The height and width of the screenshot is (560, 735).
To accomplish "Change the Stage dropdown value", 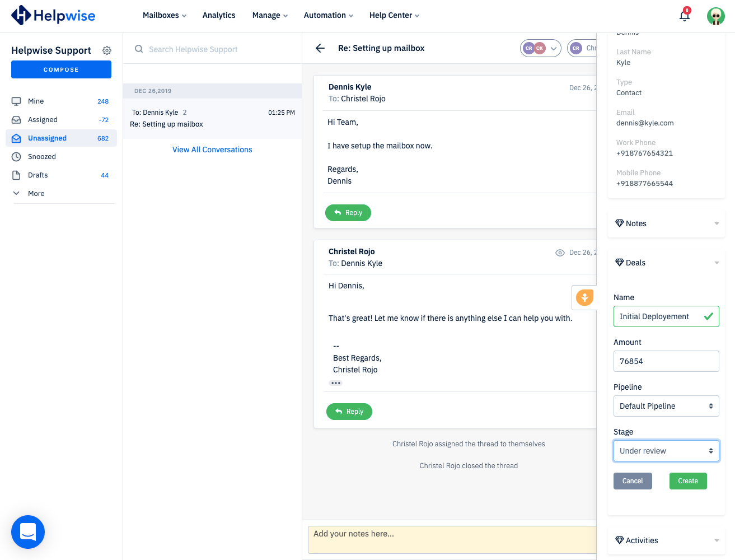I will (666, 450).
